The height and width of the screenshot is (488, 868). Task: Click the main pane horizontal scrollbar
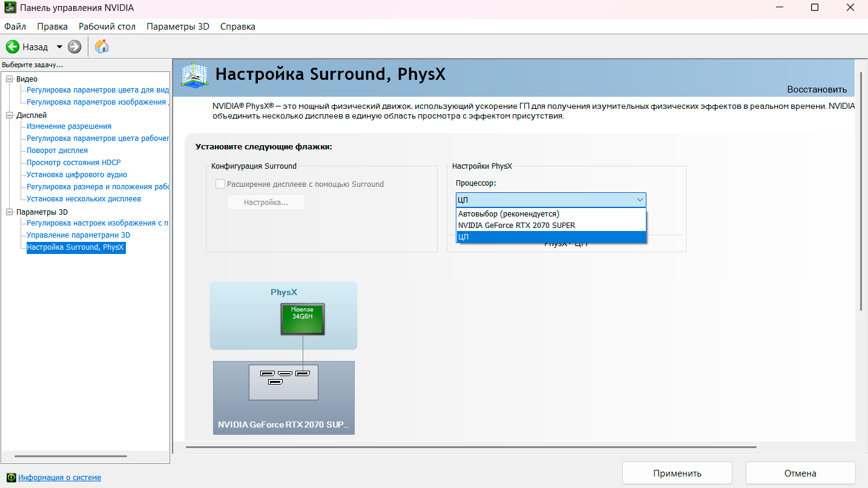tap(471, 447)
